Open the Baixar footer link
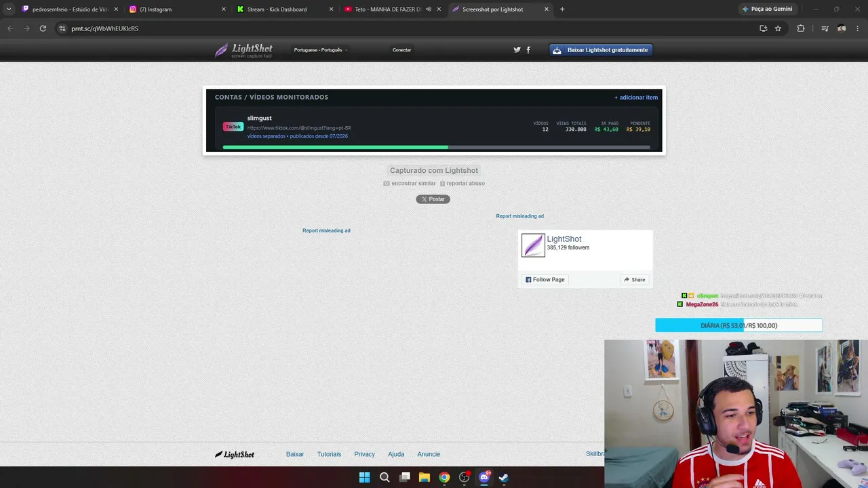This screenshot has height=488, width=868. [x=295, y=454]
